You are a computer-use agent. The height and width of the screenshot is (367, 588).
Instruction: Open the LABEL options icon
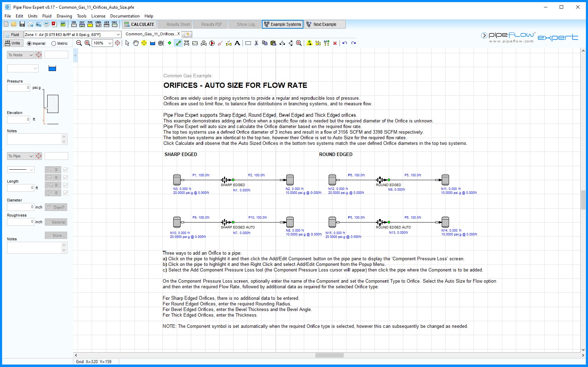tap(98, 24)
